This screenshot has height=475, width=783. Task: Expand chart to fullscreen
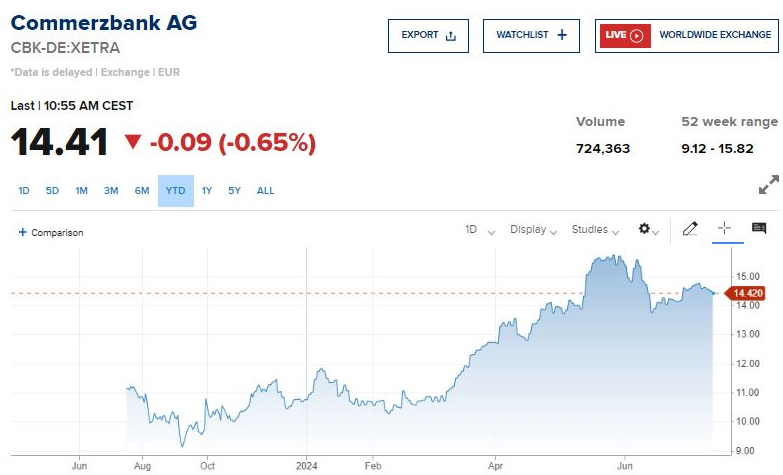coord(768,185)
